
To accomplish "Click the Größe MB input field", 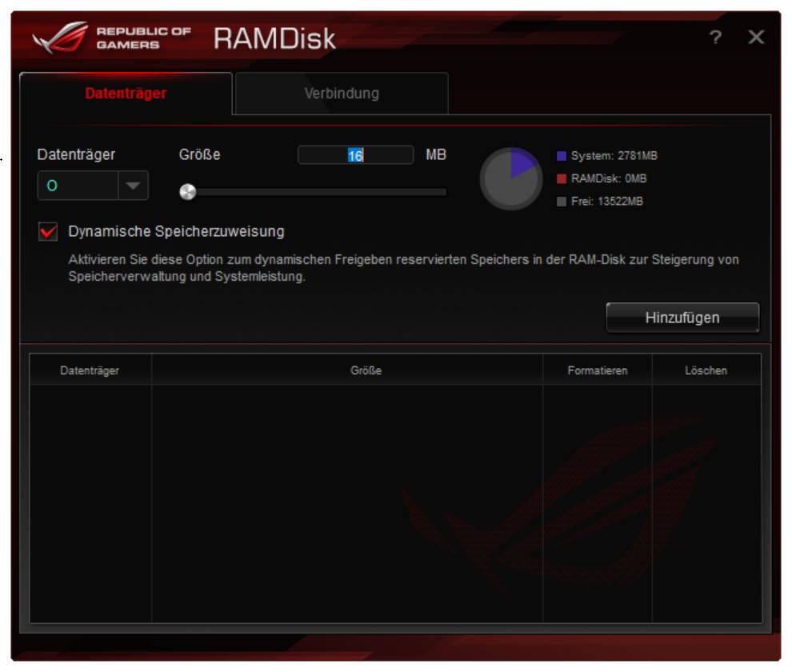I will point(355,155).
